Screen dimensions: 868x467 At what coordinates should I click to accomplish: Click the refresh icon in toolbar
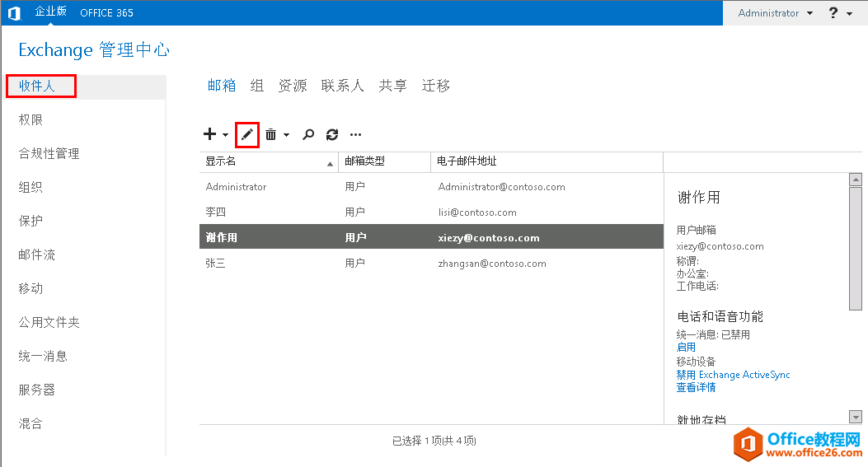tap(332, 134)
